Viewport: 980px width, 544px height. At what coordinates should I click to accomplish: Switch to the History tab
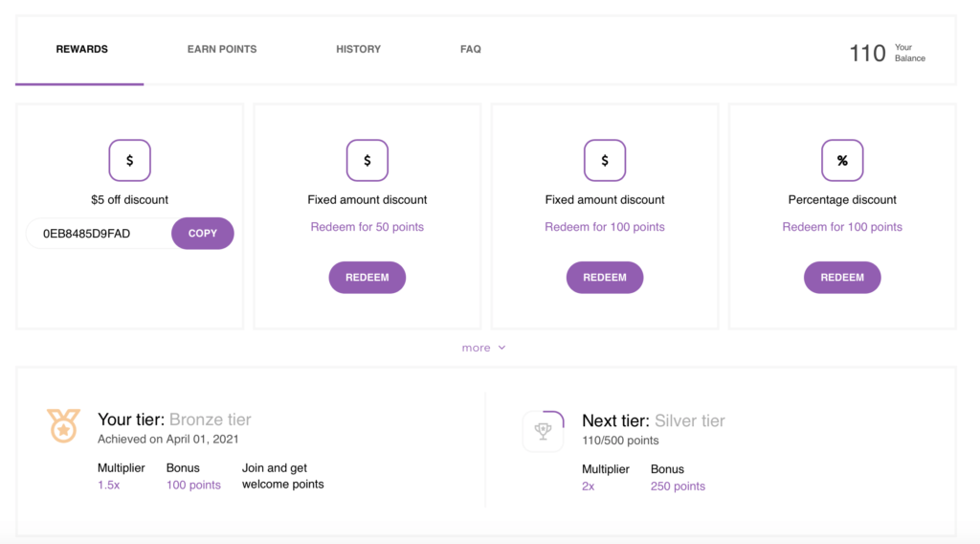[x=358, y=49]
